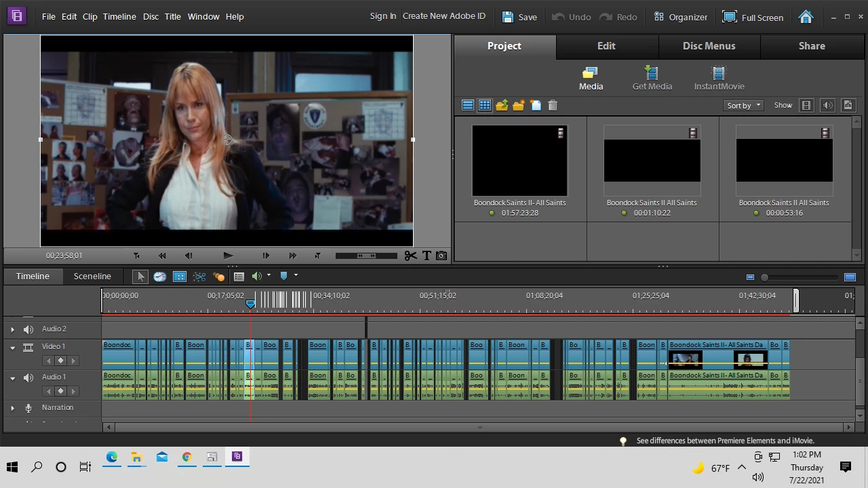Toggle Audio 1 track speaker icon

28,378
